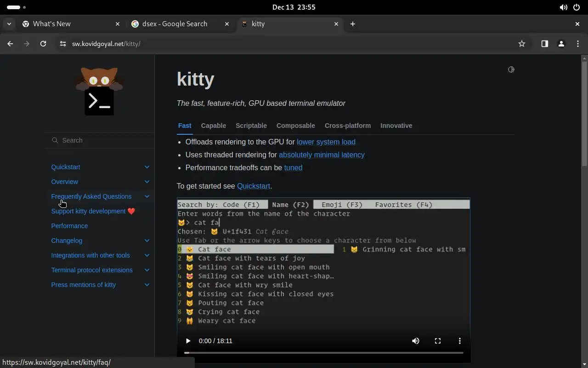Open a new browser tab
The image size is (588, 368).
352,24
